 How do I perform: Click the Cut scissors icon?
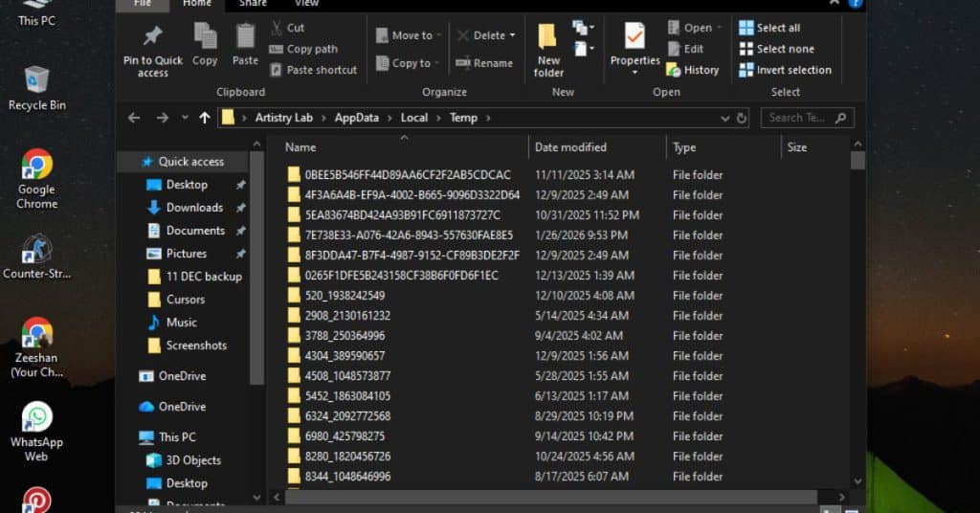coord(276,28)
